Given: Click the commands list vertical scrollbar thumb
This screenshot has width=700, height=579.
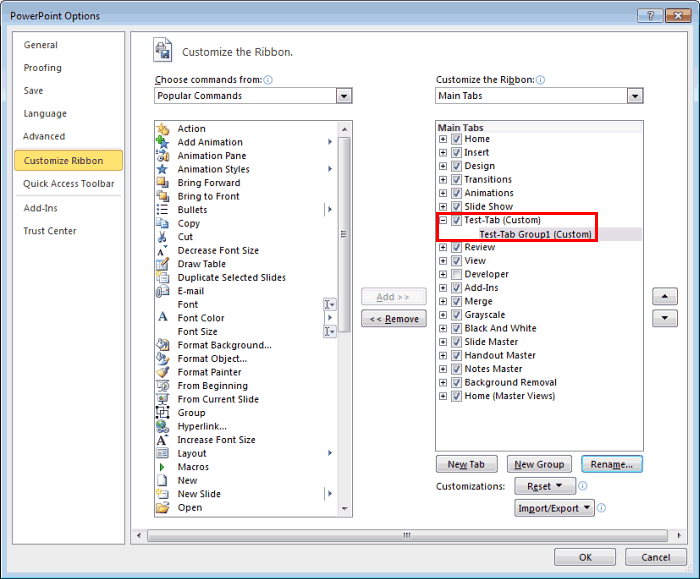Looking at the screenshot, I should 344,234.
